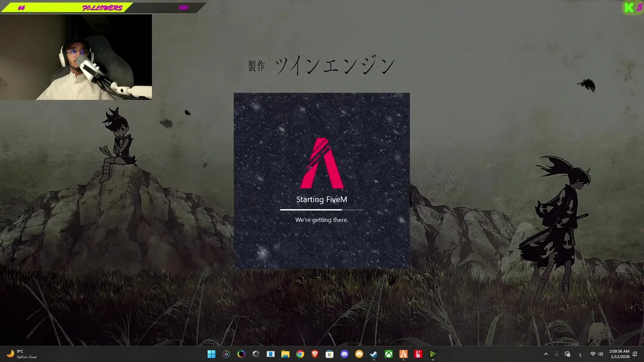Open the blue window taskbar app
Viewport: 644px width, 362px height.
(271, 354)
